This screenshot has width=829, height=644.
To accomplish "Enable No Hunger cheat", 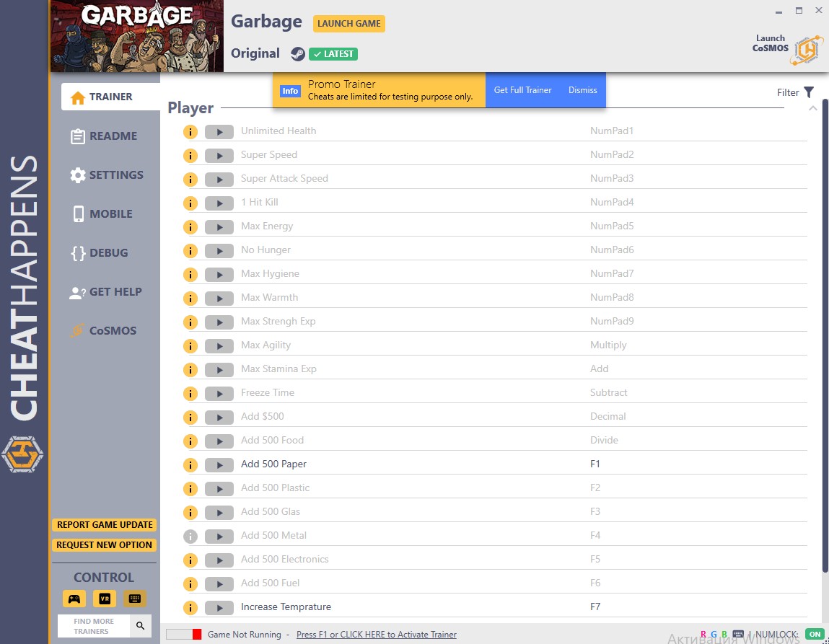I will (219, 251).
